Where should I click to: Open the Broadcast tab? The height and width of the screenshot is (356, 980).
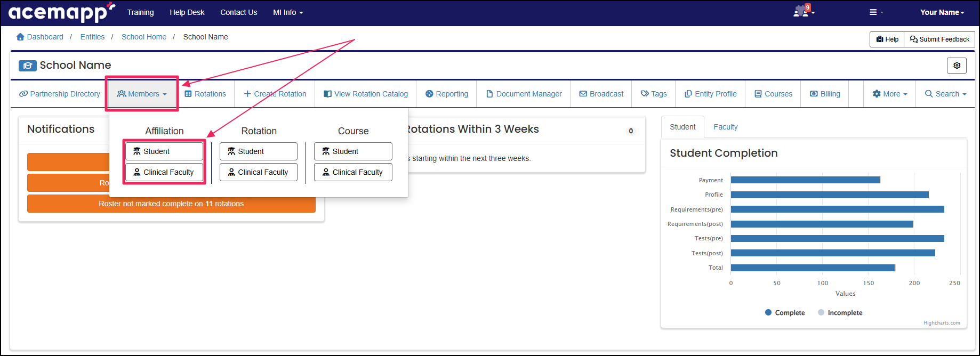pos(601,94)
